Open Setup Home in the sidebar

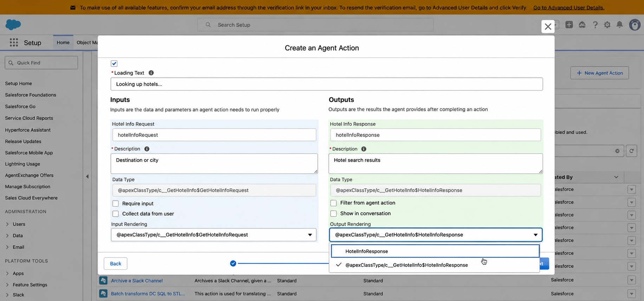[x=19, y=83]
